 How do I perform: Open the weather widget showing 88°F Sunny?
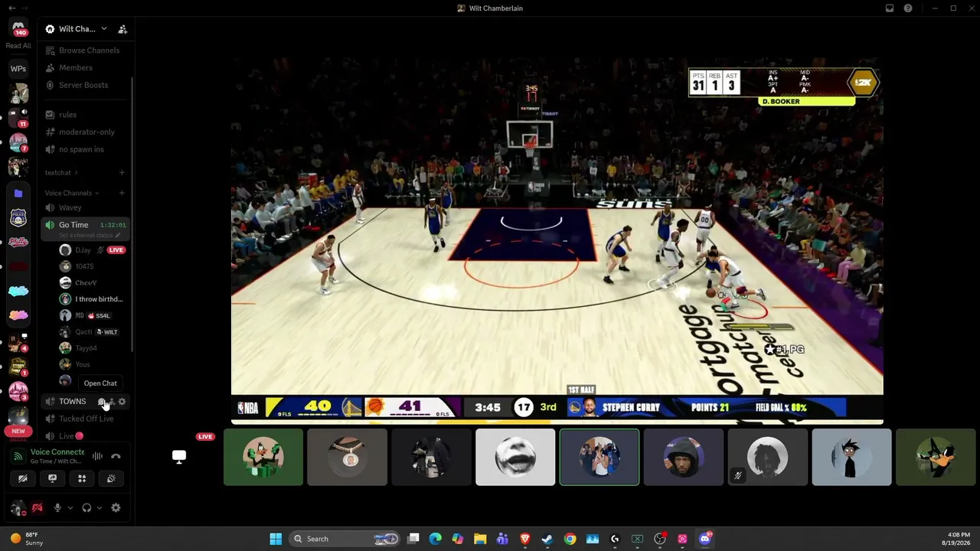(26, 539)
